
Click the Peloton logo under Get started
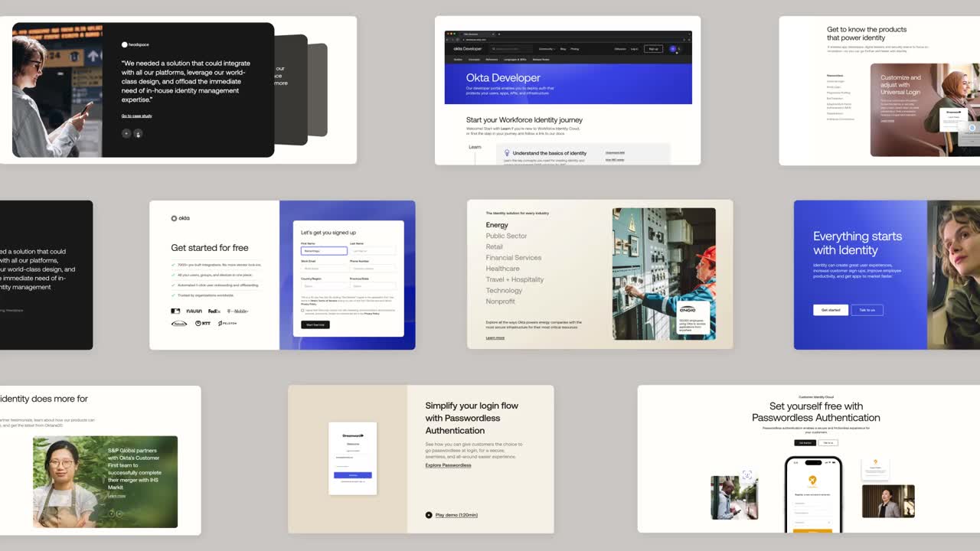click(x=227, y=323)
